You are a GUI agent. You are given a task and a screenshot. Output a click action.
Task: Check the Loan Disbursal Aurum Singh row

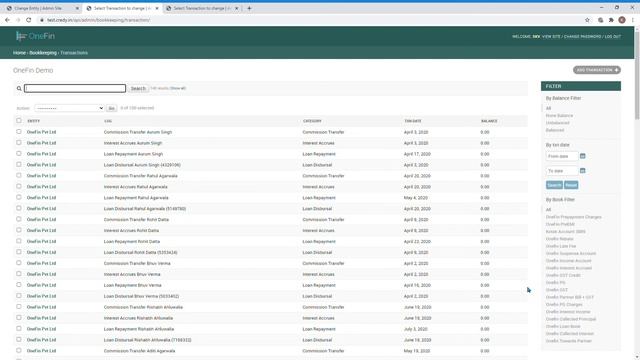coord(19,164)
